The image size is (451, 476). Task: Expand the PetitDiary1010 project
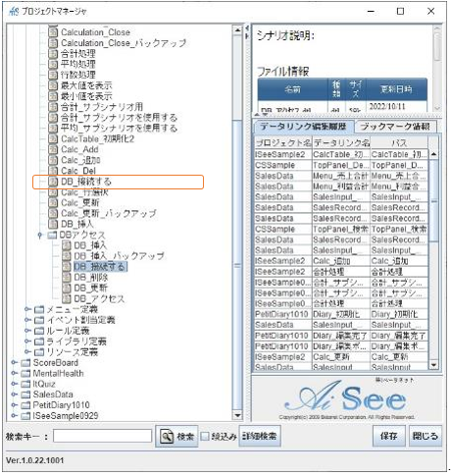[x=14, y=405]
